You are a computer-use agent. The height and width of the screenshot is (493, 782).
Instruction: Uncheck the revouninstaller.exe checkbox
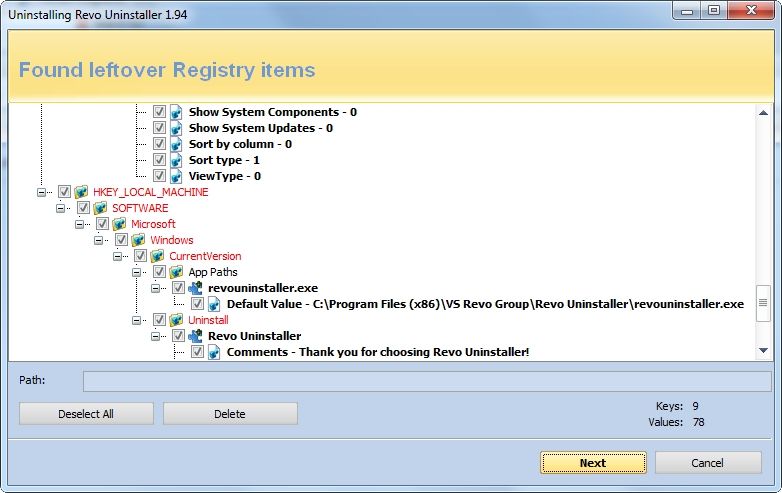coord(178,287)
